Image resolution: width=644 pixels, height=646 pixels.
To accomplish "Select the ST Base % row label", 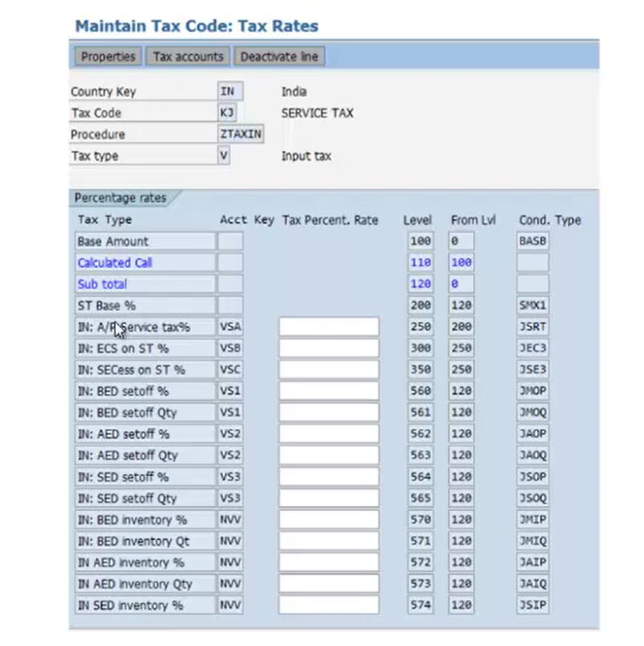I will 145,305.
